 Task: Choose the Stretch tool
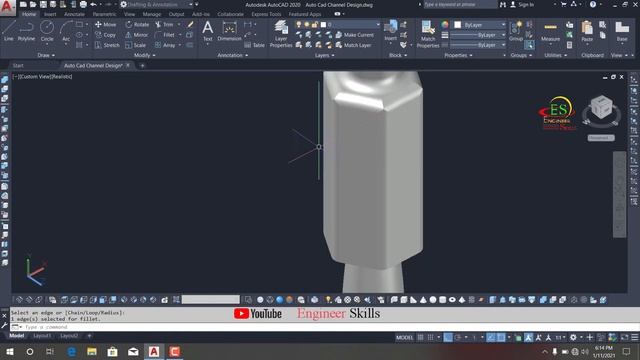[107, 45]
